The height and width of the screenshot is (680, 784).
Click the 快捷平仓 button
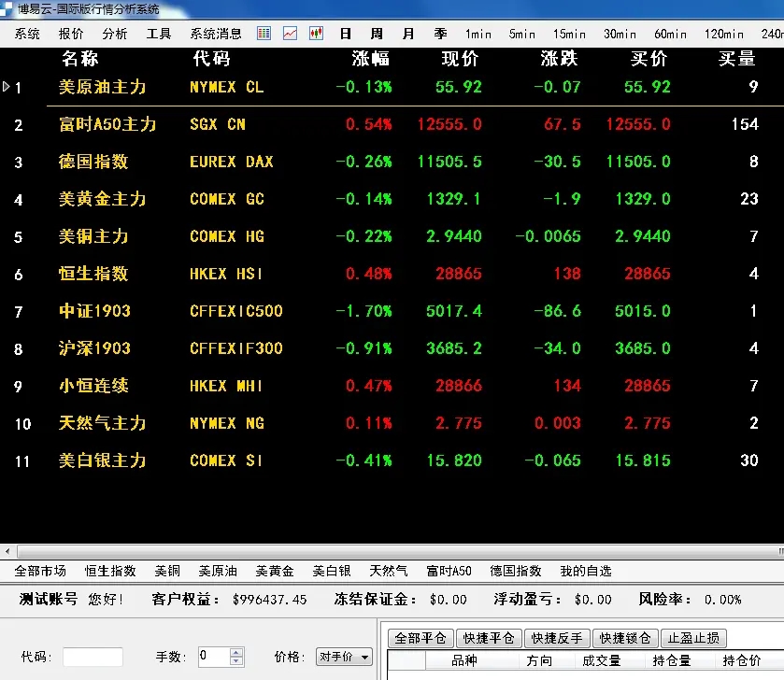[x=489, y=638]
